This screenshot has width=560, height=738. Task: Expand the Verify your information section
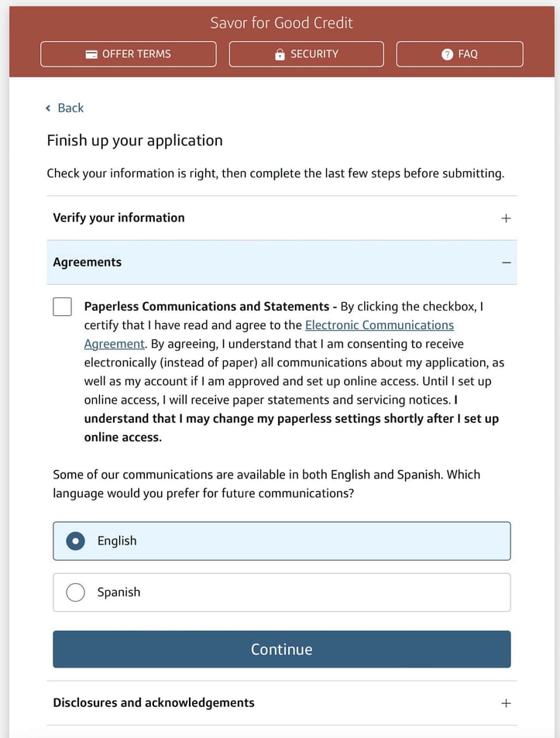point(282,218)
